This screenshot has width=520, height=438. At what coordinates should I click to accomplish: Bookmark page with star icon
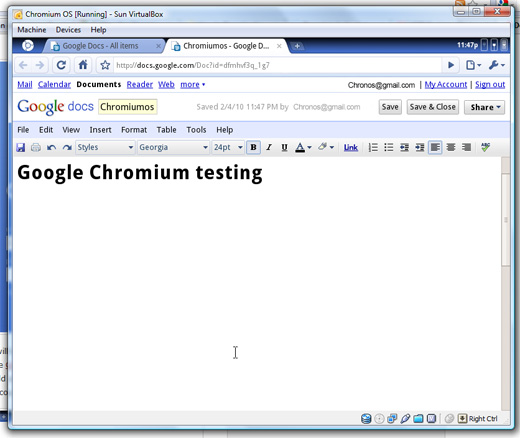(x=105, y=65)
